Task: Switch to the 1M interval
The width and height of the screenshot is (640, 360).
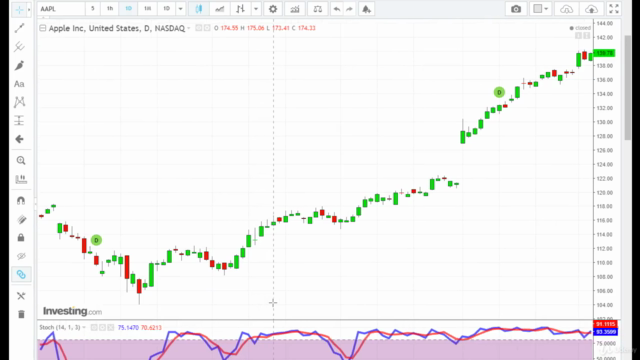Action: pos(147,9)
